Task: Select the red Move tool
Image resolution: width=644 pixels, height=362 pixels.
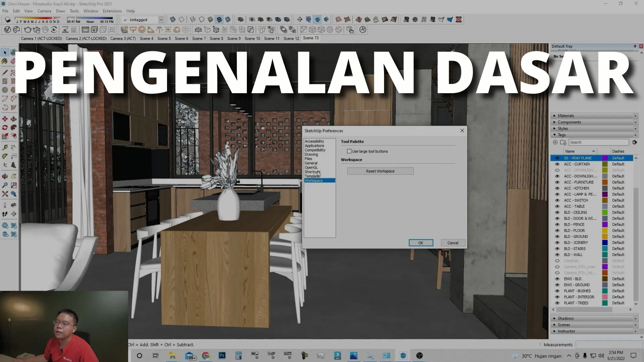Action: tap(5, 119)
